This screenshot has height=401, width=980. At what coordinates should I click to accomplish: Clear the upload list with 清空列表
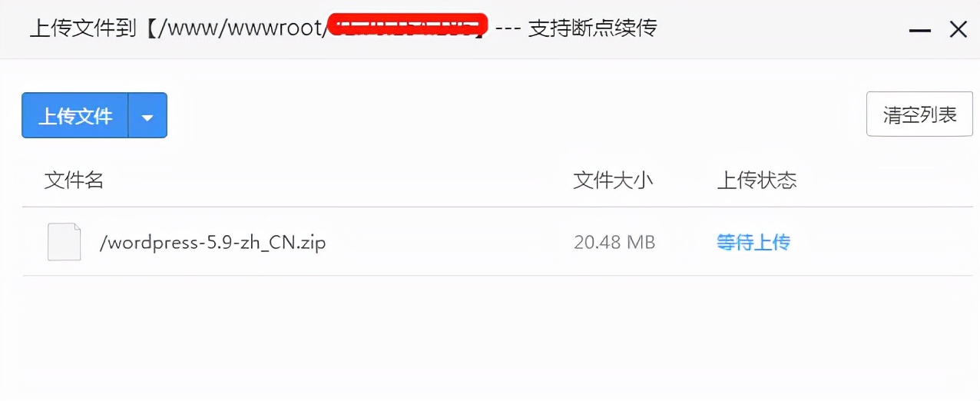point(919,114)
